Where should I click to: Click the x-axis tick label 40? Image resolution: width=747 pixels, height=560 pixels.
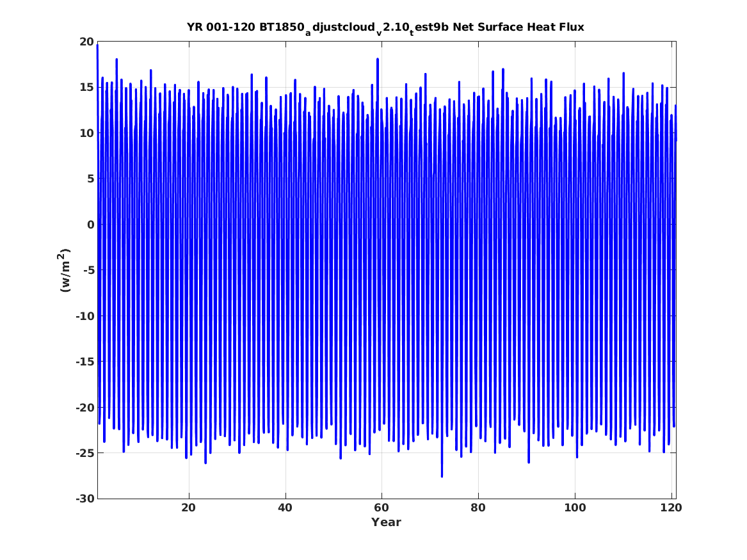285,508
